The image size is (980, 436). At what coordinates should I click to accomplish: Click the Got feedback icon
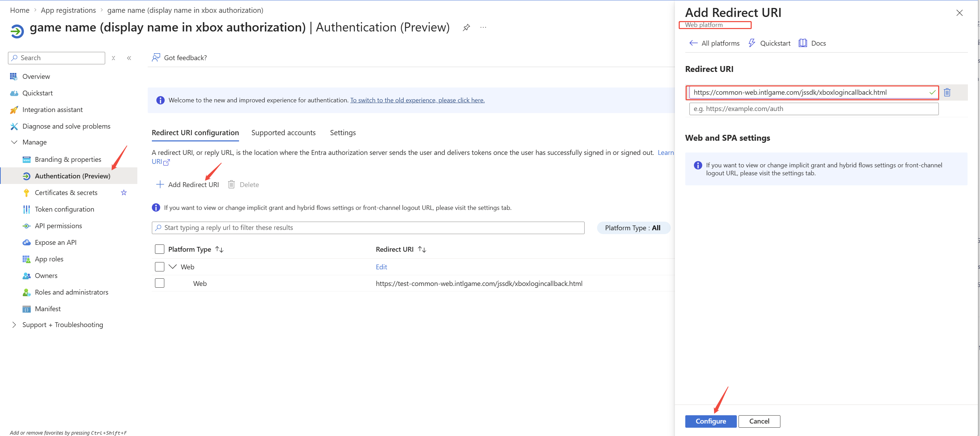(x=156, y=58)
